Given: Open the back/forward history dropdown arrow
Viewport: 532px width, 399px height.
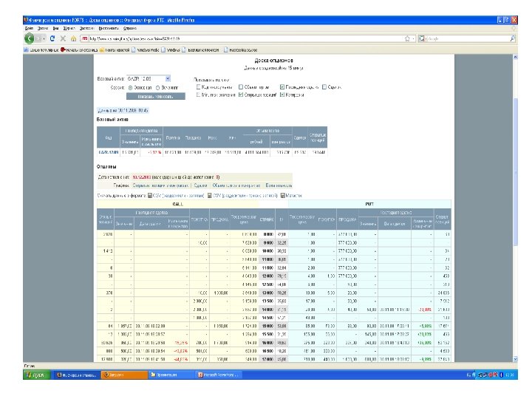Looking at the screenshot, I should pyautogui.click(x=44, y=39).
